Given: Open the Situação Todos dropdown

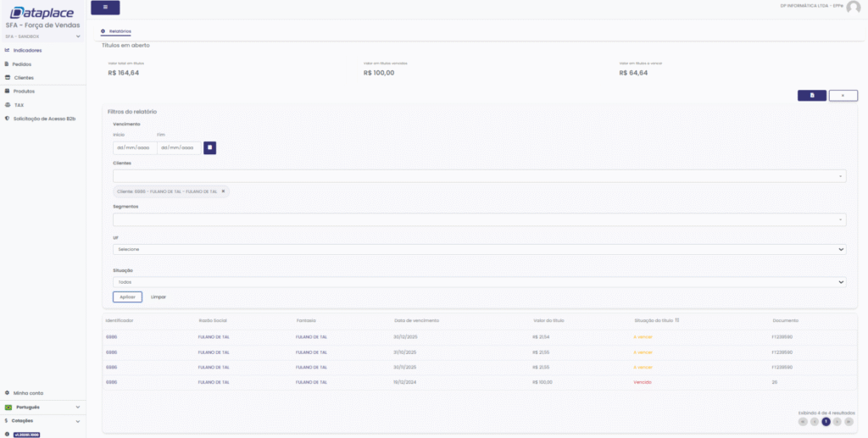Looking at the screenshot, I should point(479,281).
